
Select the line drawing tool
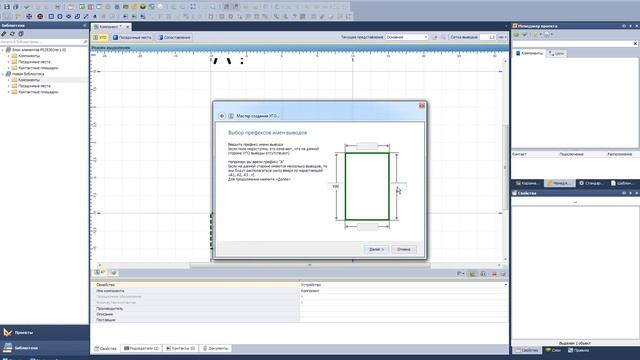[x=86, y=16]
